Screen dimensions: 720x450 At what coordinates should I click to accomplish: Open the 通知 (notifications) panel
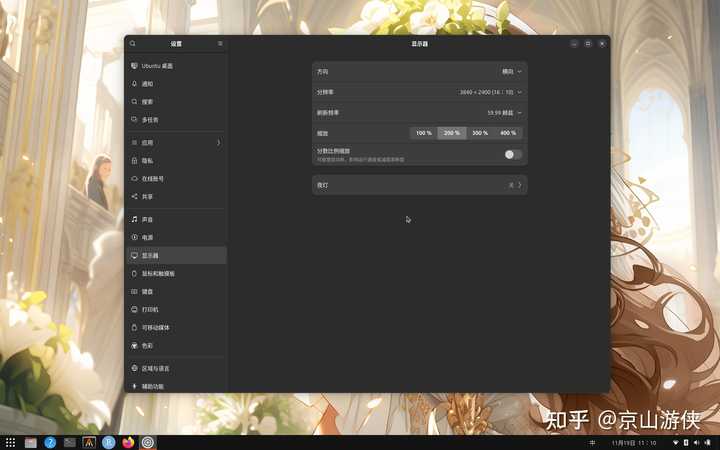coord(177,84)
